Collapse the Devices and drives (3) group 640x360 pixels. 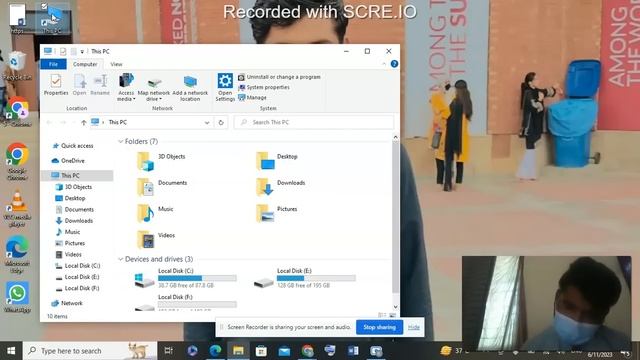120,259
